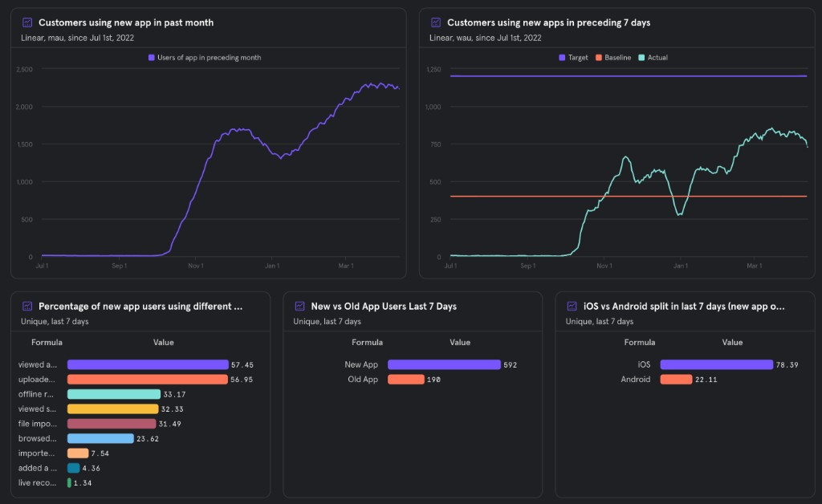This screenshot has height=504, width=822.
Task: Click the New App bar valued 592
Action: (x=444, y=364)
